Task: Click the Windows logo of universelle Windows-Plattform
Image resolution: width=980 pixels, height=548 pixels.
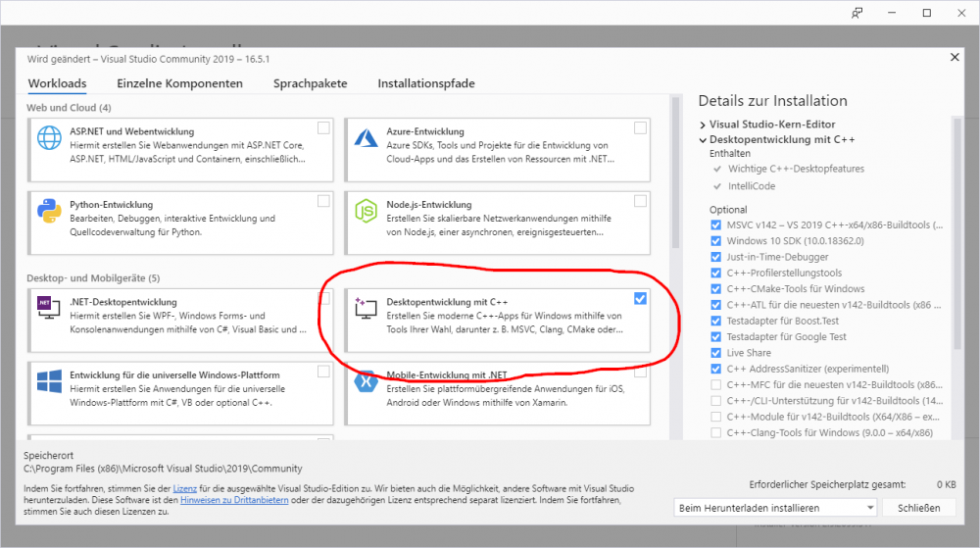Action: coord(49,381)
